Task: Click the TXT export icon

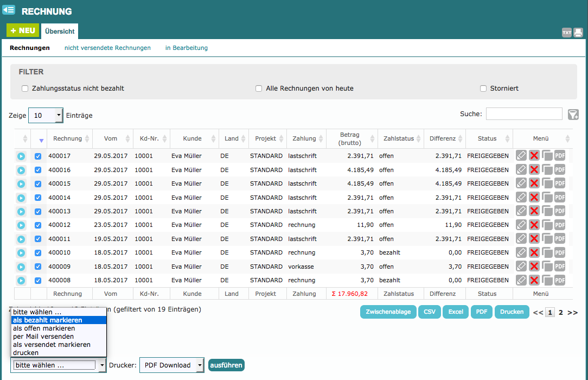Action: point(566,33)
